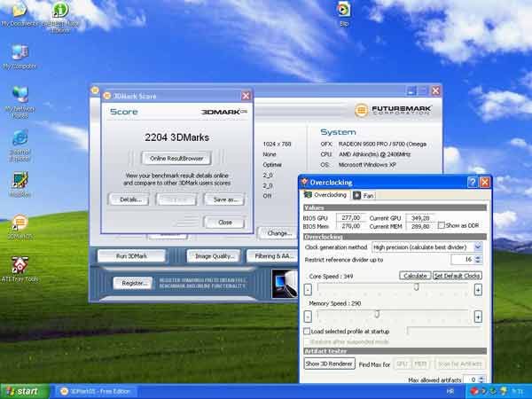
Task: Launch Internet Explorer from the desktop
Action: click(x=19, y=140)
